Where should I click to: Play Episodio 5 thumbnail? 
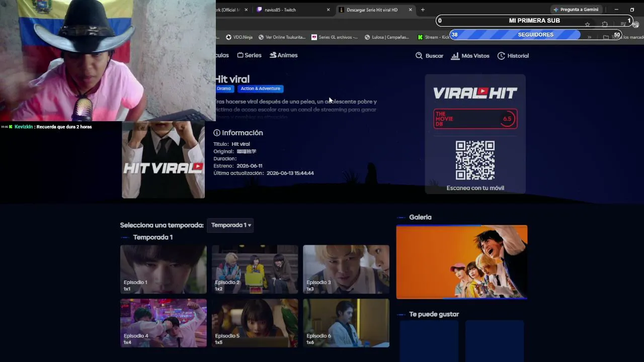coord(255,323)
